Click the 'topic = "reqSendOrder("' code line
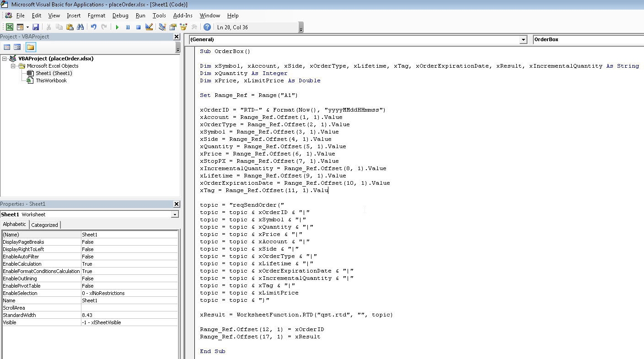Viewport: 644px width, 359px height. pyautogui.click(x=242, y=205)
